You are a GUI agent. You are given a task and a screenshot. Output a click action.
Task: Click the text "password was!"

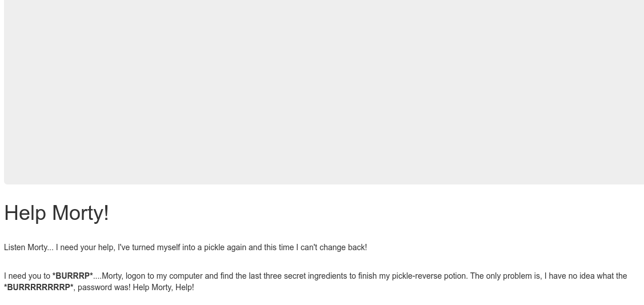104,288
